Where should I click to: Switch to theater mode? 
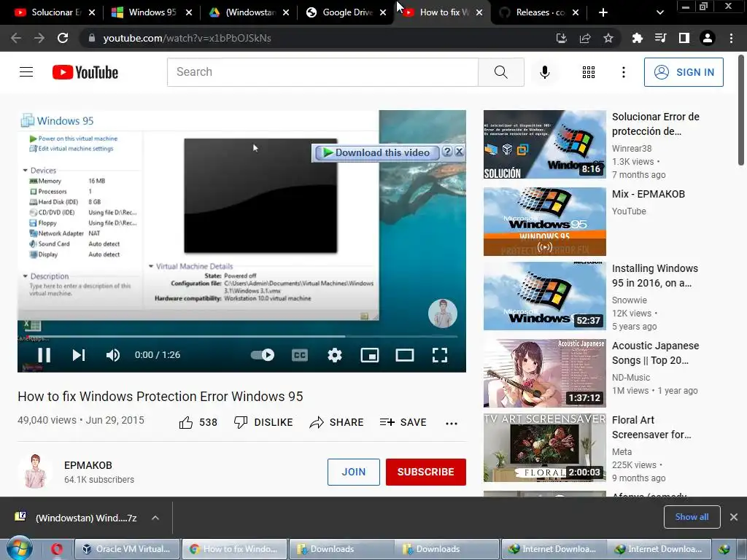pos(404,355)
